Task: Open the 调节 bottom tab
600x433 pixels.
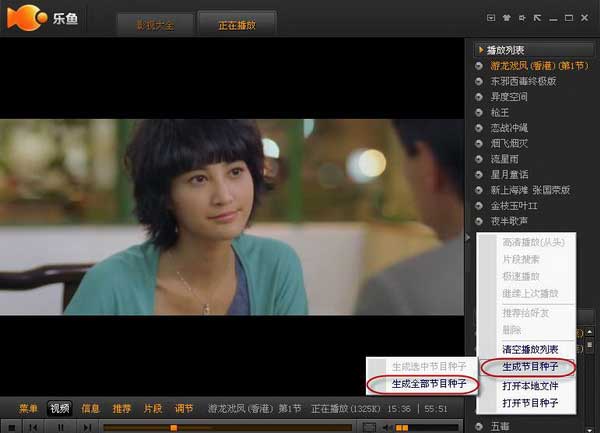Action: click(184, 409)
